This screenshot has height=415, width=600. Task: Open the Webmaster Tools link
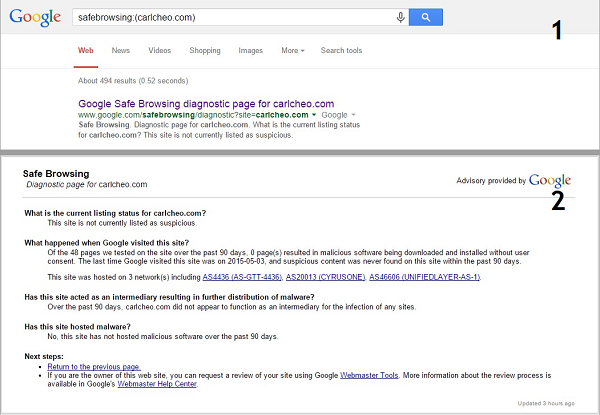click(369, 375)
